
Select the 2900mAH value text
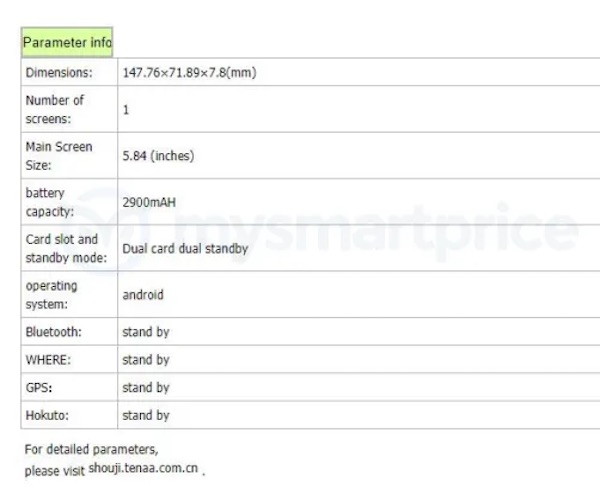[x=149, y=202]
